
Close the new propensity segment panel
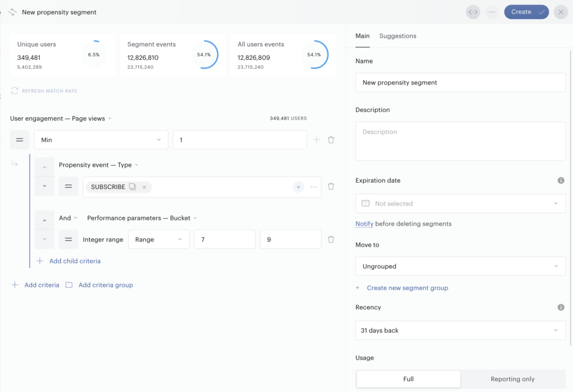[561, 12]
